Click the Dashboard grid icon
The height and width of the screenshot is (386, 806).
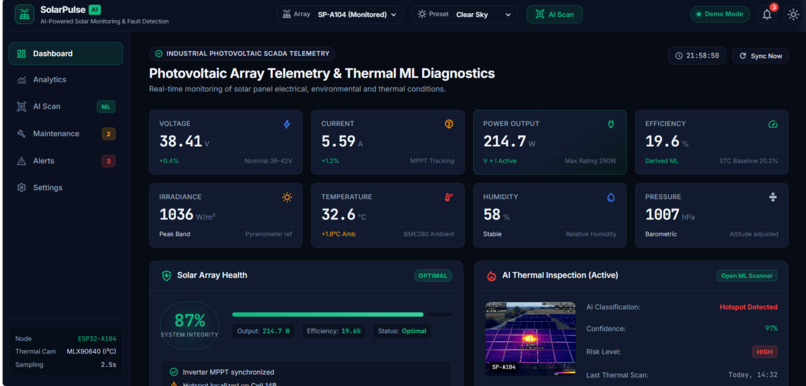pos(21,53)
